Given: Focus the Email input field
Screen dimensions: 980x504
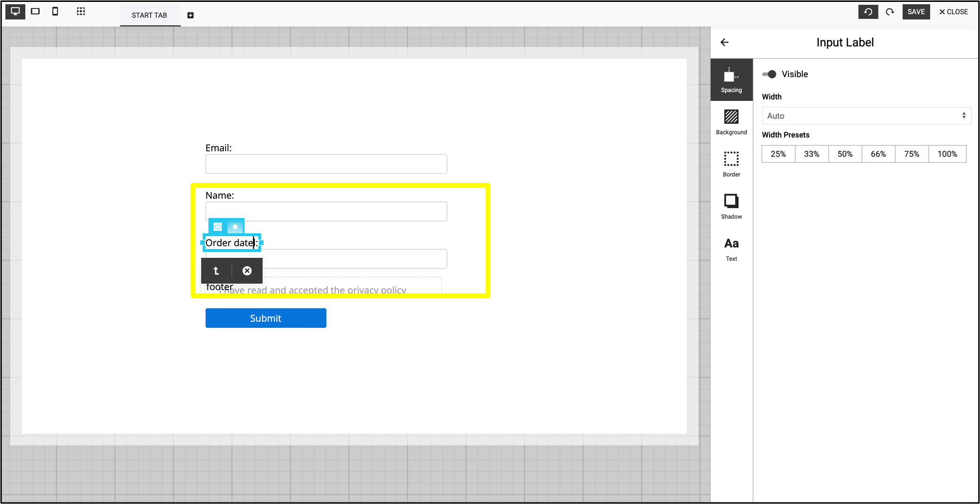Looking at the screenshot, I should click(x=326, y=164).
